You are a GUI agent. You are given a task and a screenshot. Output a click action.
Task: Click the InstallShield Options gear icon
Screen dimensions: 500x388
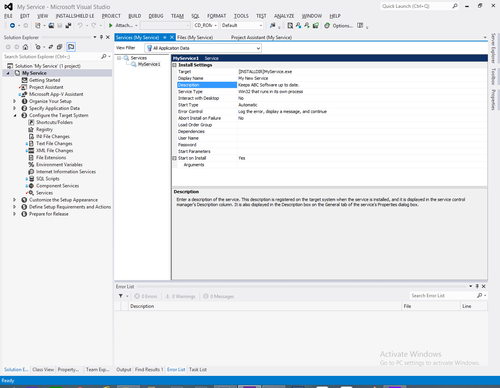click(327, 25)
